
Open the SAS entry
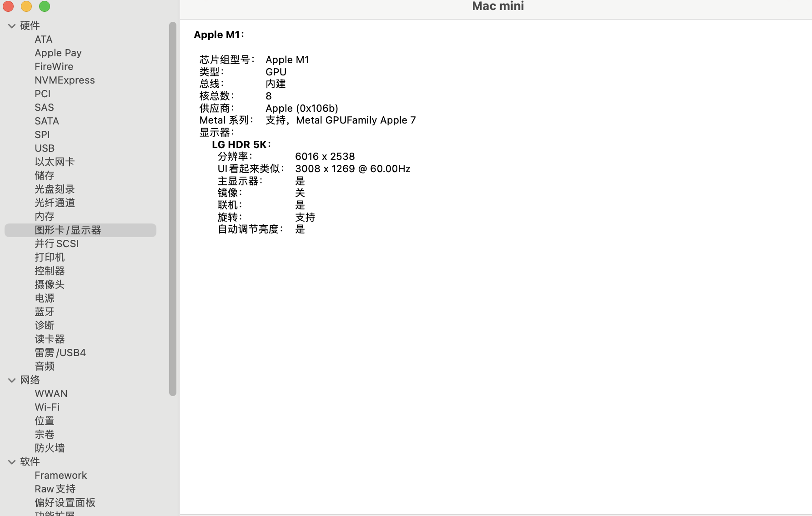coord(44,108)
